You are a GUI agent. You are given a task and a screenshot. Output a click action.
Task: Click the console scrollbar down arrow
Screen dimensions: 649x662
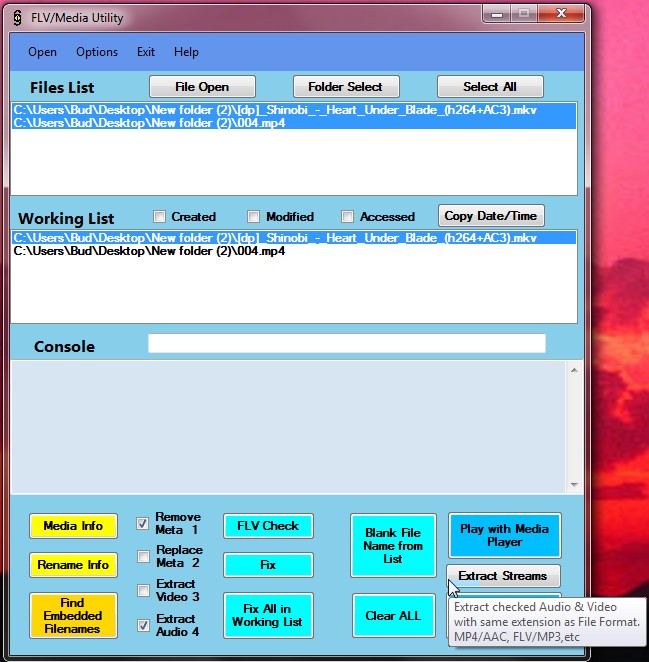pos(574,484)
